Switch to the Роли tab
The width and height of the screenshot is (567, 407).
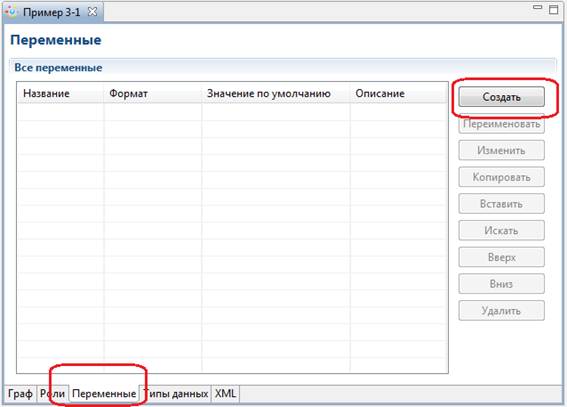[x=52, y=393]
